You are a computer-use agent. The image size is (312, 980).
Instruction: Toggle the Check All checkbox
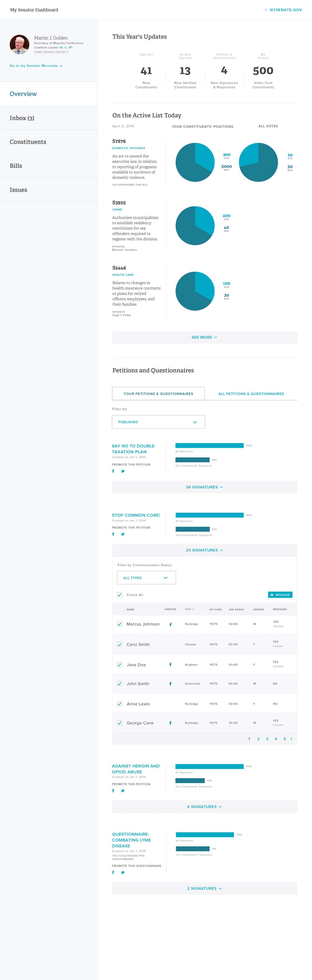(x=120, y=595)
